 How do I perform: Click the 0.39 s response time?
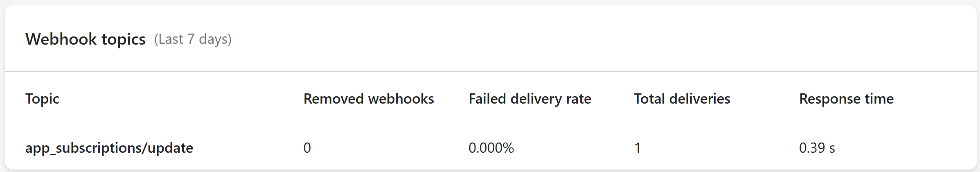(817, 148)
